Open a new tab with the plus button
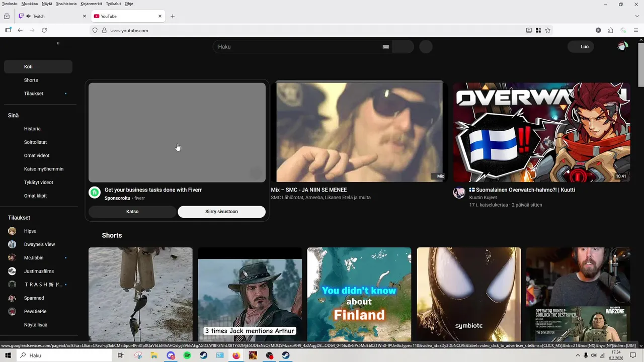This screenshot has height=362, width=644. [173, 16]
